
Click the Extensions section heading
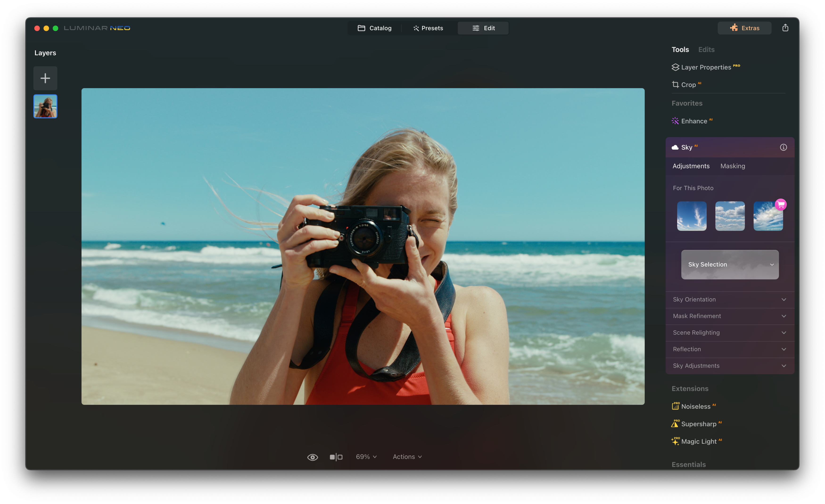(690, 389)
